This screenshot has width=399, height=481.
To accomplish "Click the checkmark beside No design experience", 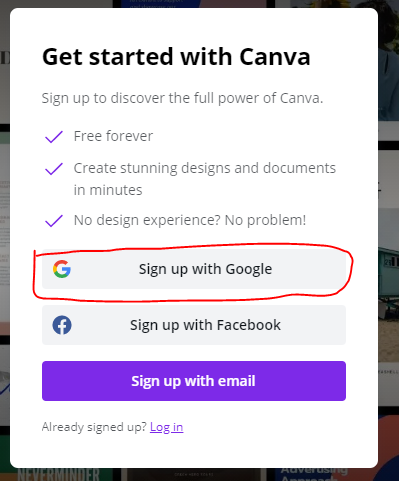I will coord(54,221).
